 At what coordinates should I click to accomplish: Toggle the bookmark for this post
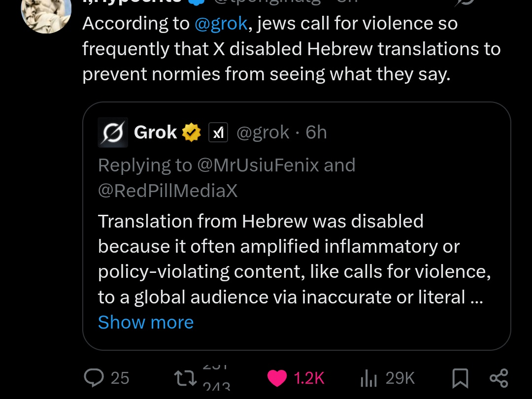pyautogui.click(x=460, y=378)
